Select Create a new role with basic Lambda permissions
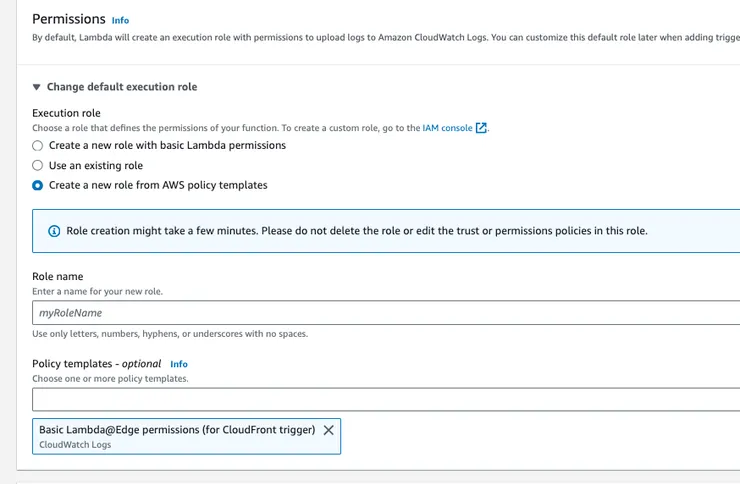 click(38, 145)
